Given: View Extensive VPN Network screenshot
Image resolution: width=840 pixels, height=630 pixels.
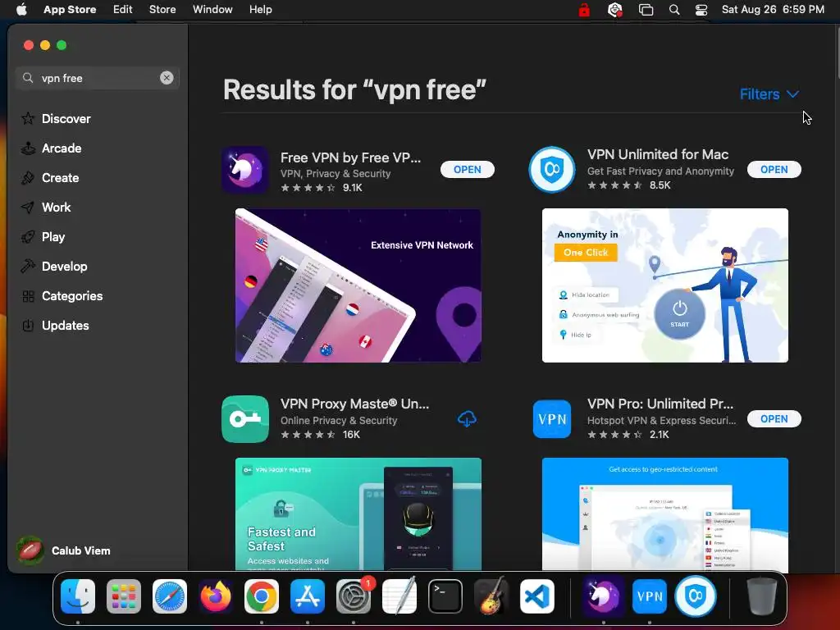Looking at the screenshot, I should coord(358,285).
